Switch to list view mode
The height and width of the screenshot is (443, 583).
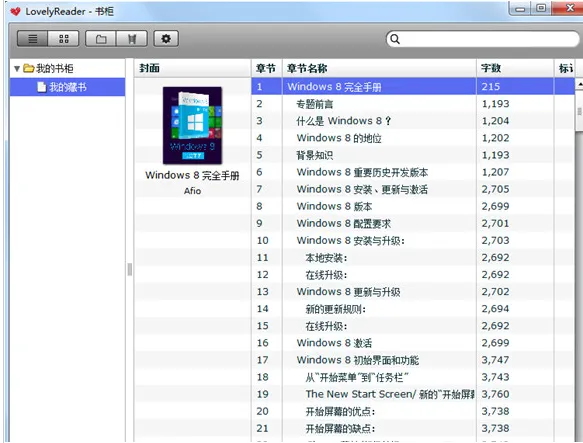tap(33, 39)
